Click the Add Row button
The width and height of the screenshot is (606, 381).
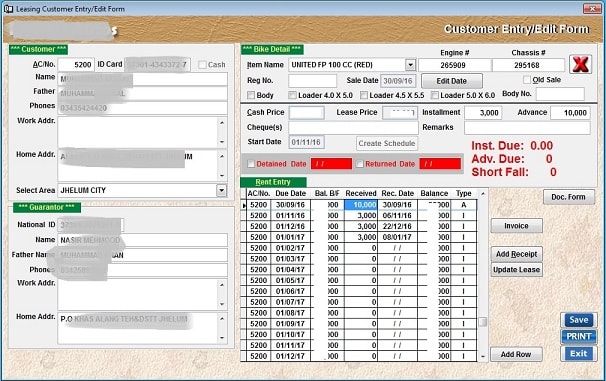click(516, 354)
